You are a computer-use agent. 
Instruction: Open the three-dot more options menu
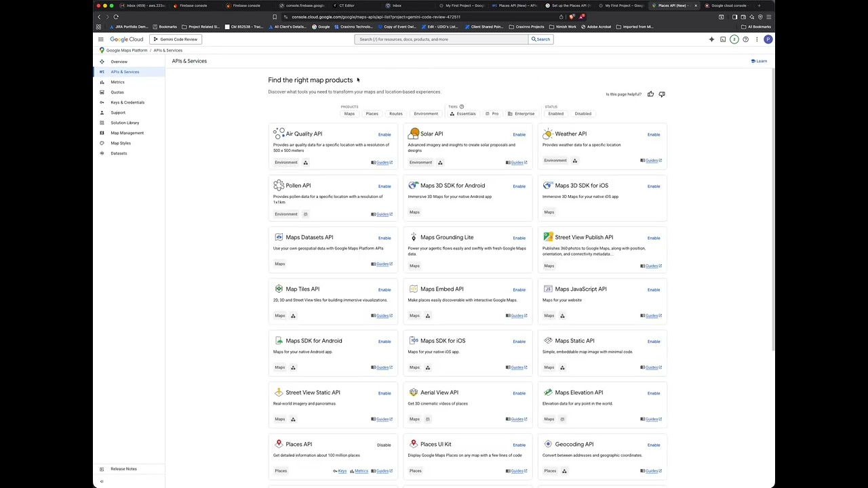pyautogui.click(x=757, y=39)
